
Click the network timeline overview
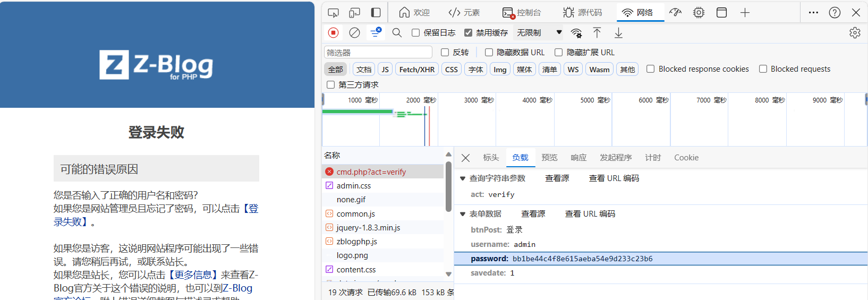(594, 120)
